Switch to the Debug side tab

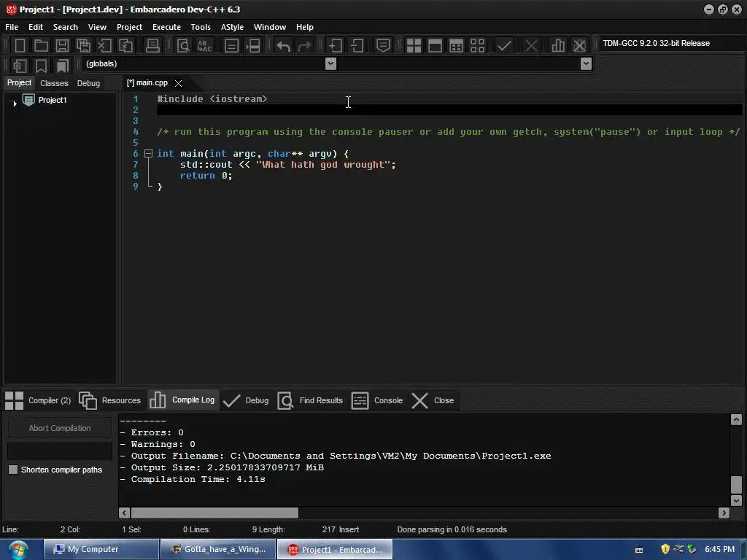pyautogui.click(x=88, y=83)
